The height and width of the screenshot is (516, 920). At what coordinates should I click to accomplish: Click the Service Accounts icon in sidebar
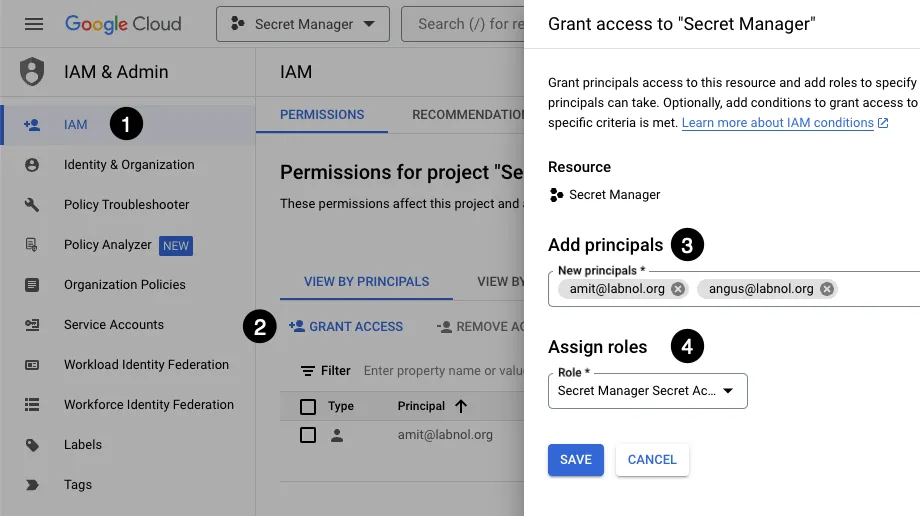(x=32, y=325)
